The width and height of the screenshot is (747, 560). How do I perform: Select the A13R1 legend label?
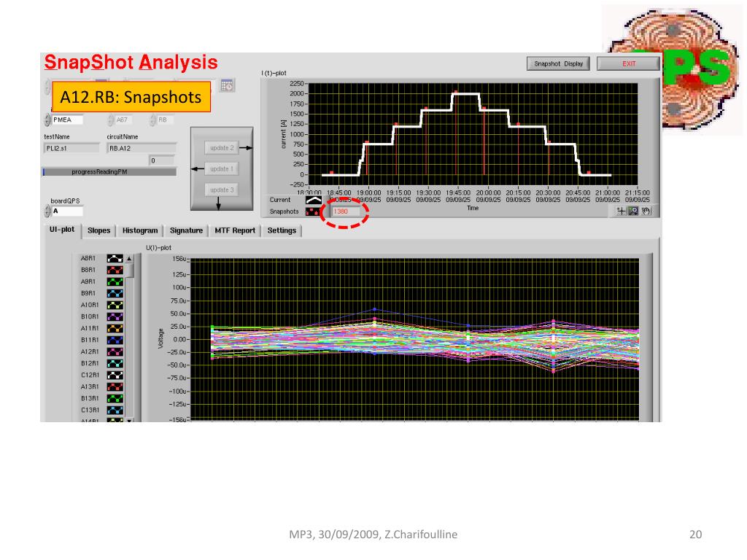[x=90, y=386]
